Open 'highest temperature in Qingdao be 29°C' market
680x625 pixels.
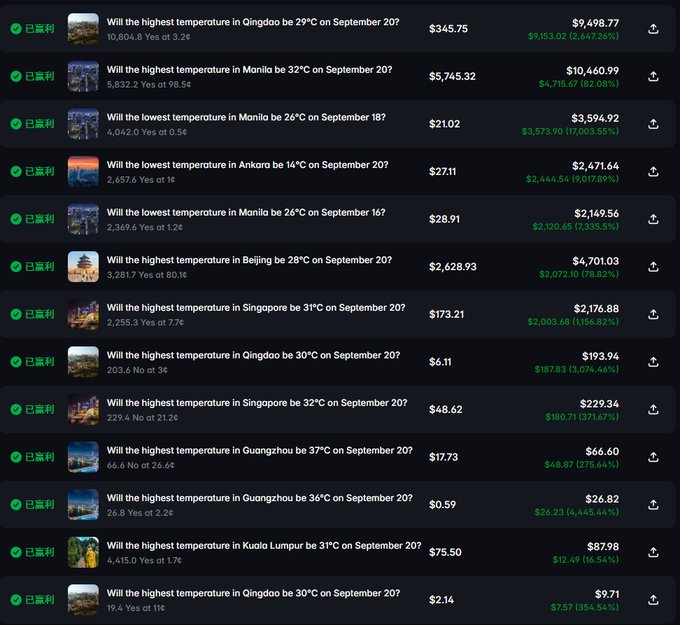tap(253, 22)
